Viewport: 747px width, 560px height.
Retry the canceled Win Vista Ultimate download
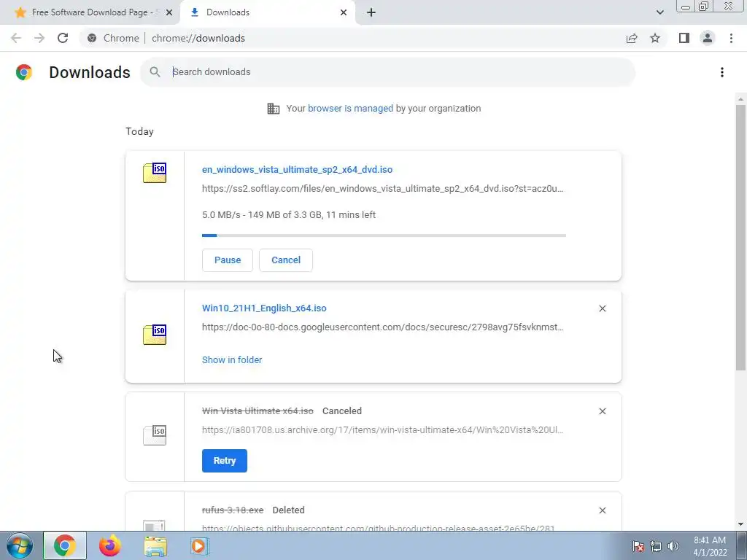225,461
